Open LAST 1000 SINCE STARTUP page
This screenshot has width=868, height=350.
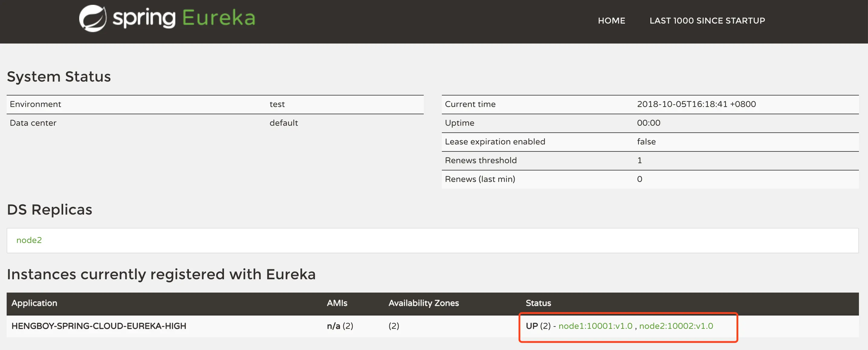point(707,21)
